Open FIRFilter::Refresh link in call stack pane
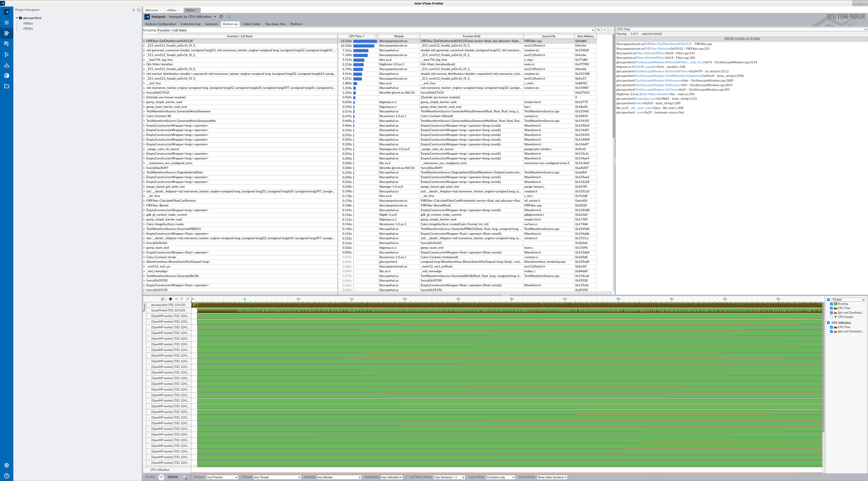 point(657,49)
